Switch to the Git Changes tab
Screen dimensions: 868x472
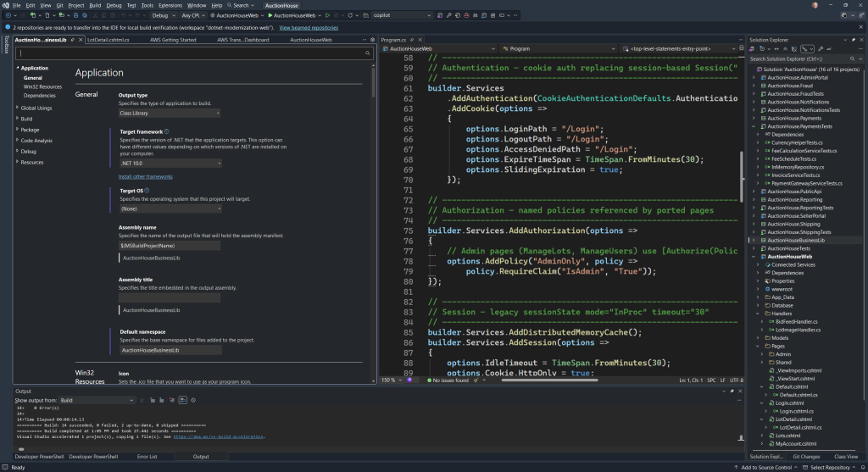806,457
